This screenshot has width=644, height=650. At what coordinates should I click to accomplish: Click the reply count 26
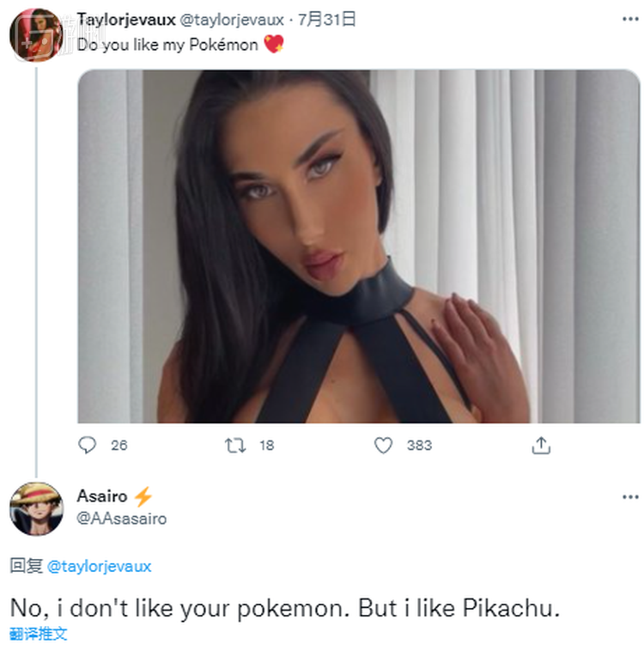tap(119, 445)
